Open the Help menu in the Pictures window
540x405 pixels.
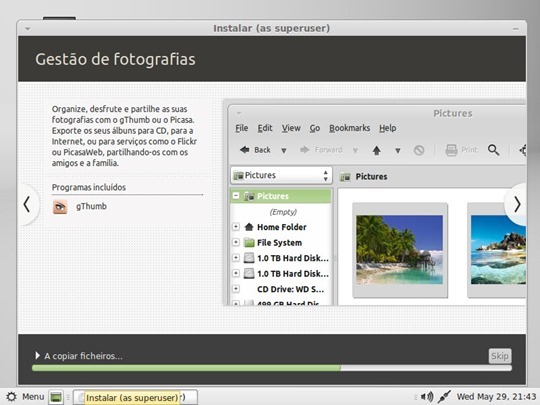click(388, 128)
